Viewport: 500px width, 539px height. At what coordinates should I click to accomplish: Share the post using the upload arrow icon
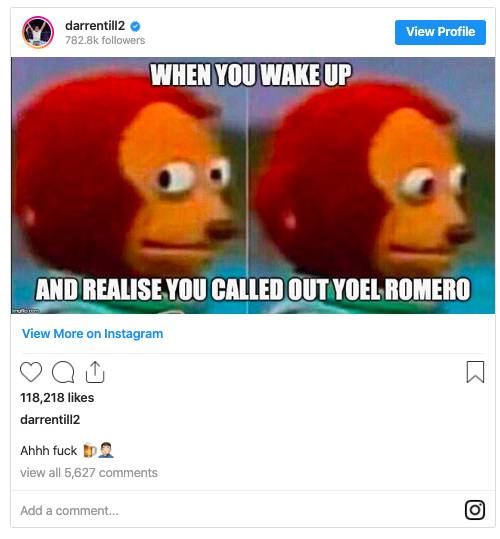95,372
